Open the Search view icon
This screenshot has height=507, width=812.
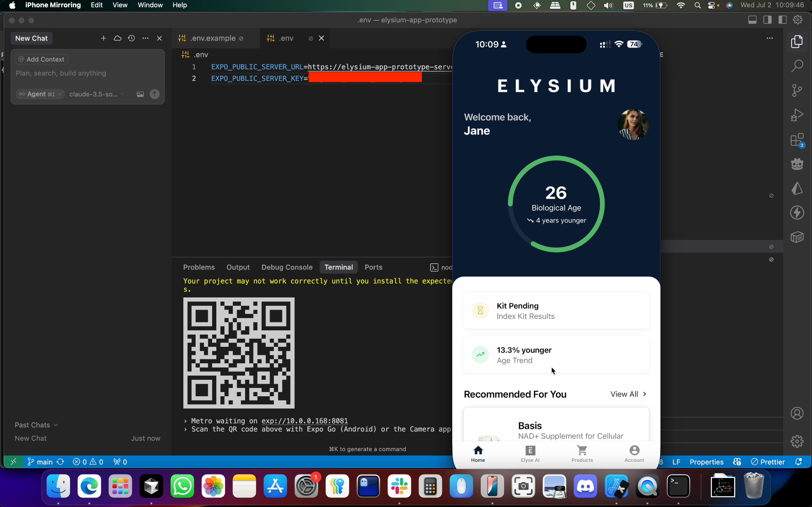coord(797,66)
